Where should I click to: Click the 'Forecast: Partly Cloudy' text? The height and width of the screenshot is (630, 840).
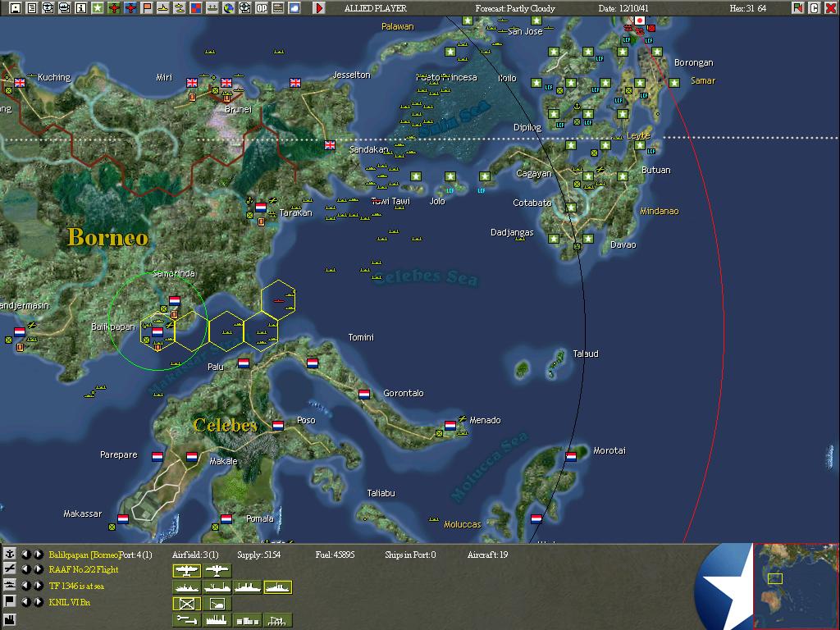click(515, 8)
